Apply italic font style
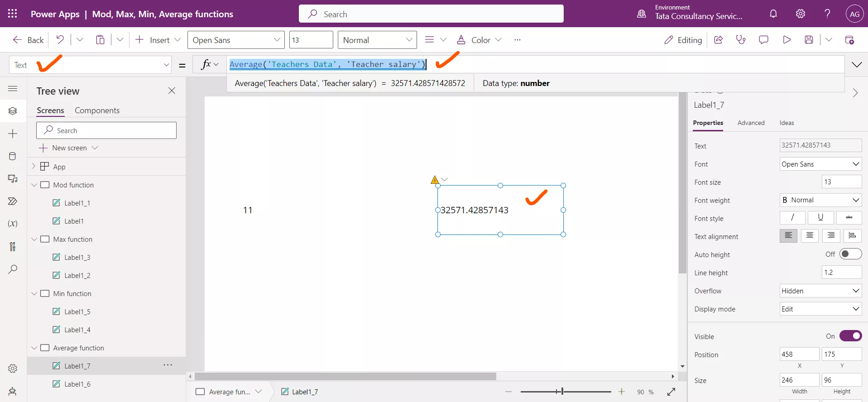The width and height of the screenshot is (868, 402). pos(792,218)
